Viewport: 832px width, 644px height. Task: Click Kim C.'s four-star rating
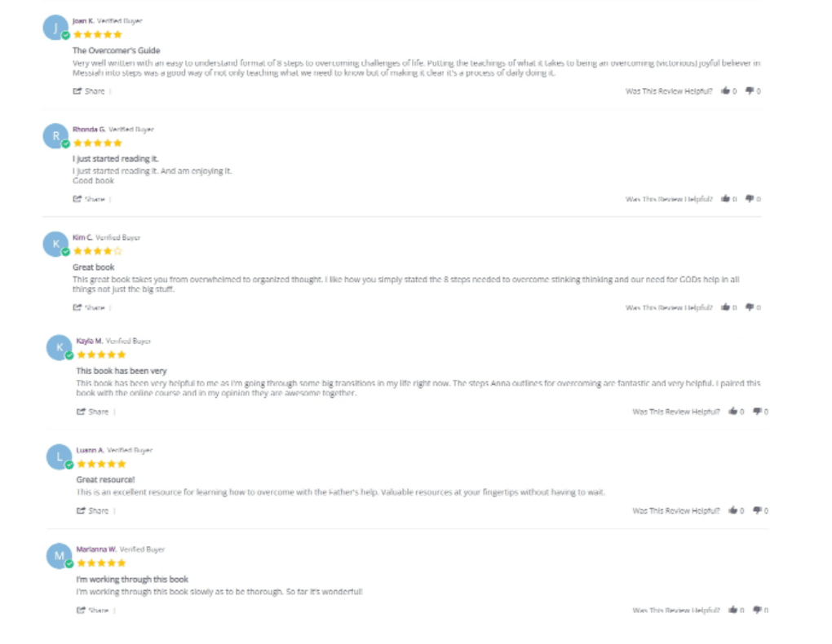(x=97, y=251)
